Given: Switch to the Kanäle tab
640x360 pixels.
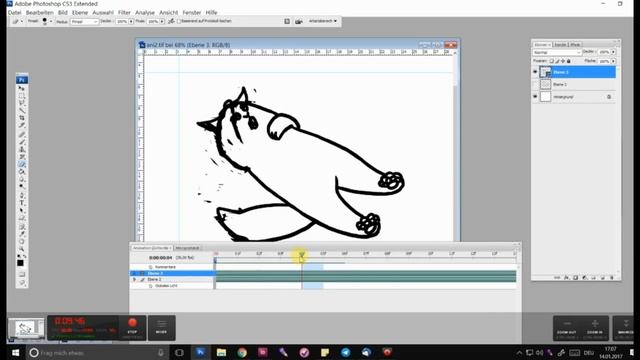Looking at the screenshot, I should pos(560,44).
